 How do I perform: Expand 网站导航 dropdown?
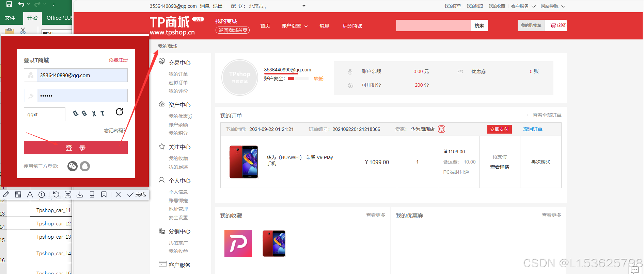click(x=553, y=6)
